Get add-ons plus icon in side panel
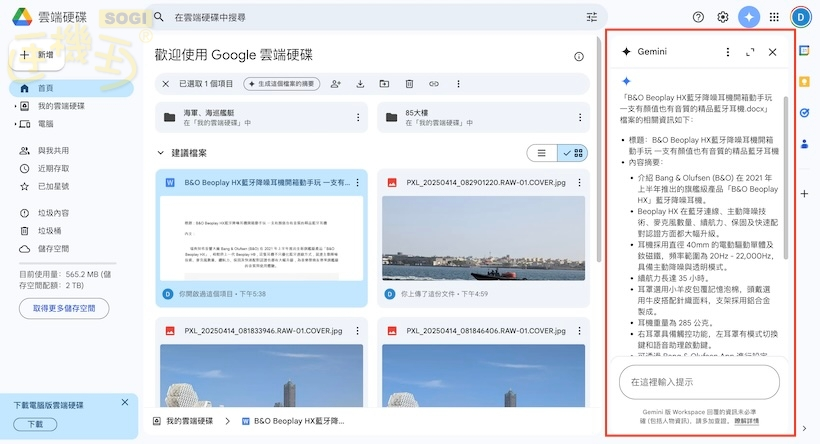The width and height of the screenshot is (820, 444). tap(804, 193)
